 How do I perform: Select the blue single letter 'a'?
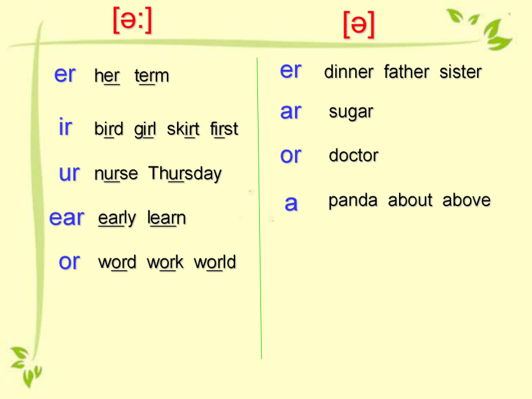pos(291,204)
